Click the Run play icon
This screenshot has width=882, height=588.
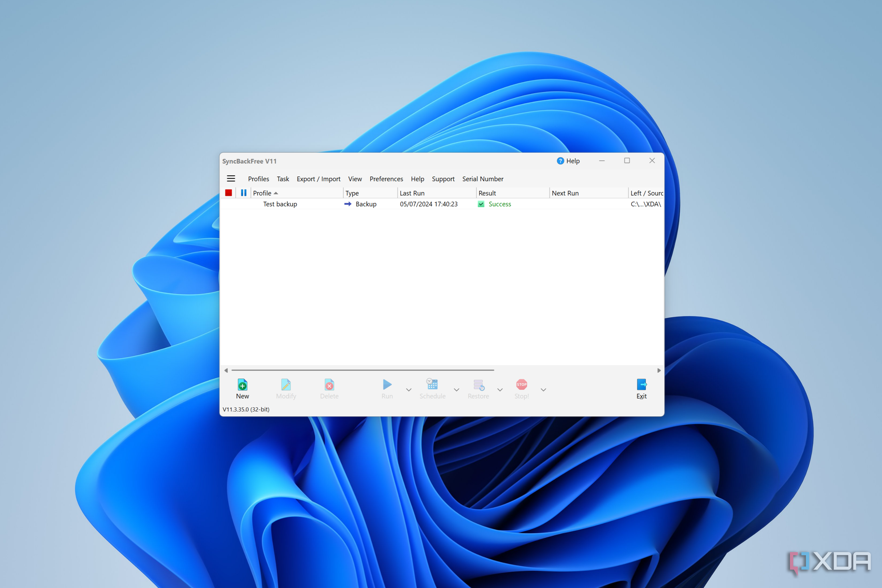[387, 384]
